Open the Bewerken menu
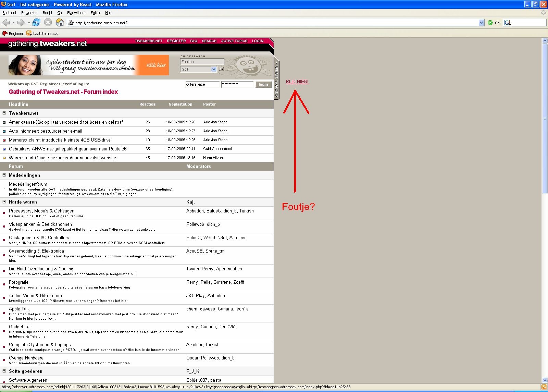 pyautogui.click(x=29, y=13)
